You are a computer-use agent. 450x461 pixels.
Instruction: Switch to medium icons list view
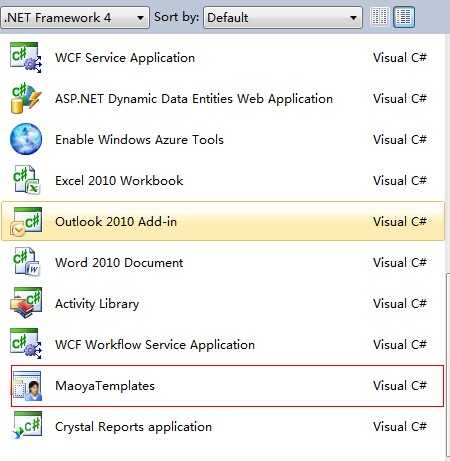tap(404, 17)
